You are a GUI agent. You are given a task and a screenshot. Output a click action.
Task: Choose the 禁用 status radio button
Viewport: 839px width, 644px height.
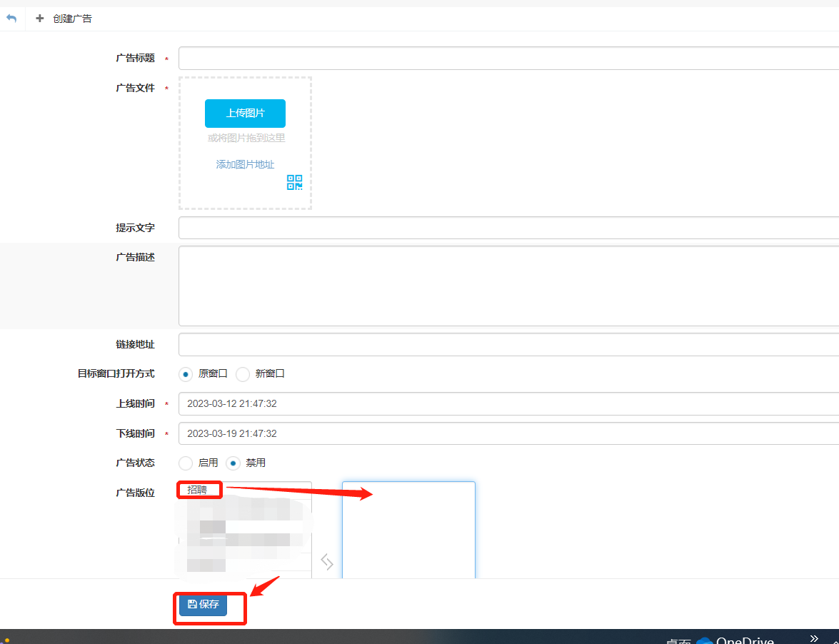click(x=233, y=463)
